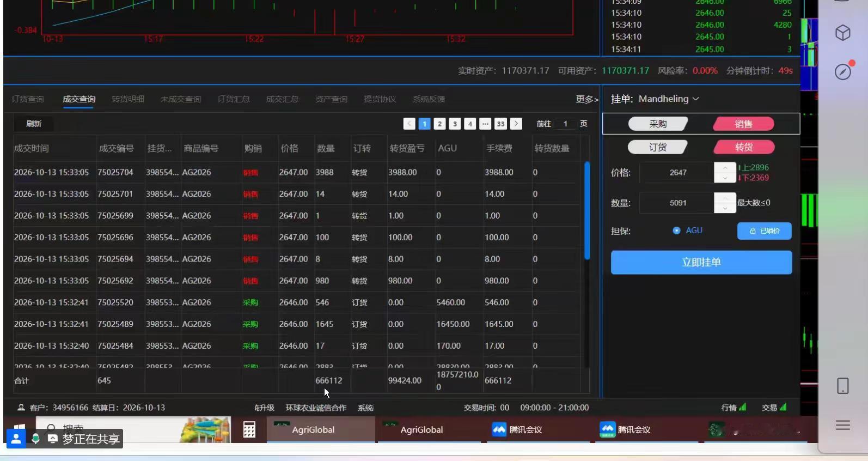Click the 客户 user icon in status bar
This screenshot has height=461, width=868.
[21, 408]
